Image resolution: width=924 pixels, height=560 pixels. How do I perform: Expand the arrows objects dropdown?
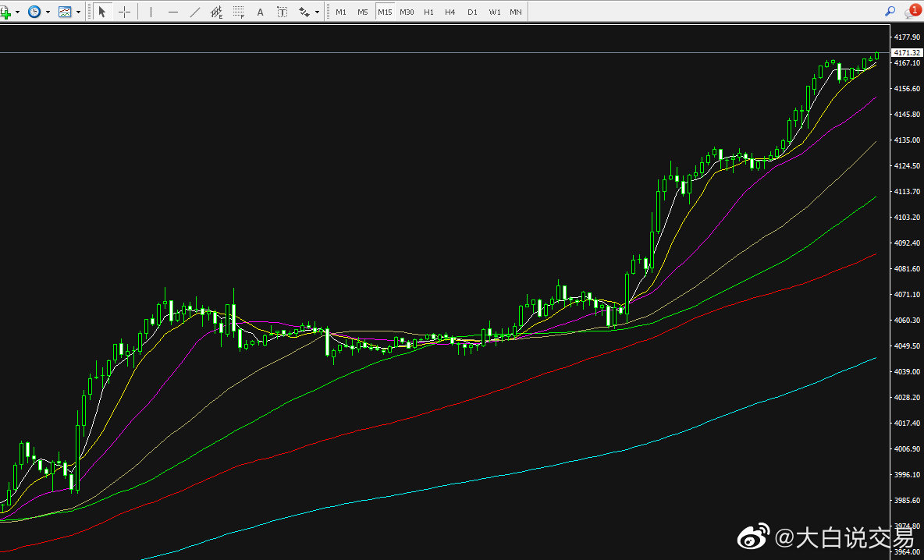coord(317,12)
